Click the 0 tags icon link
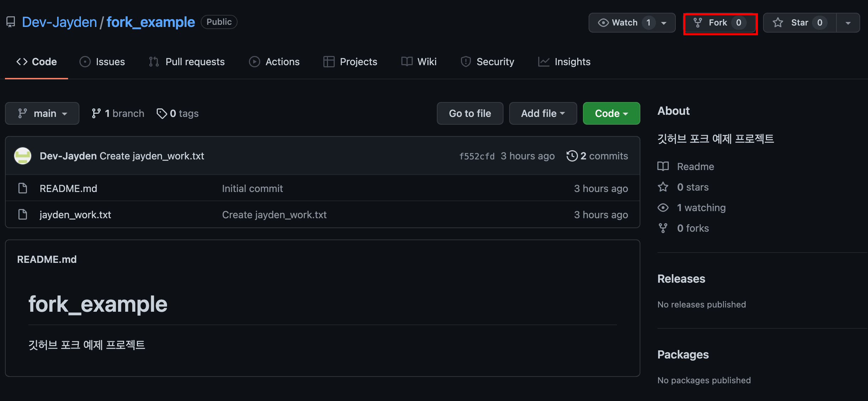This screenshot has width=868, height=401. 162,113
